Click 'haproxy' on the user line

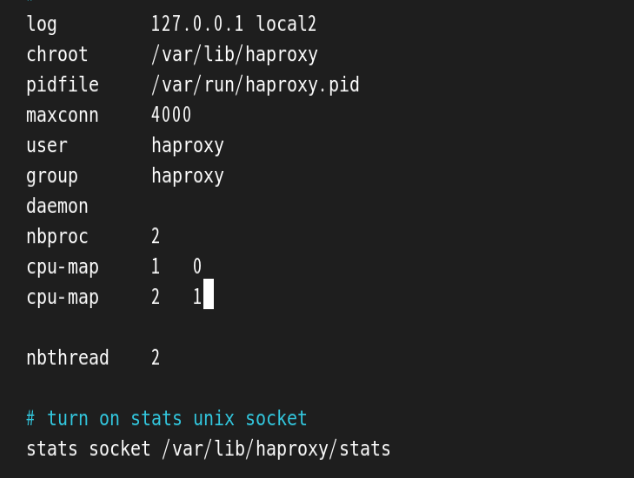click(188, 146)
